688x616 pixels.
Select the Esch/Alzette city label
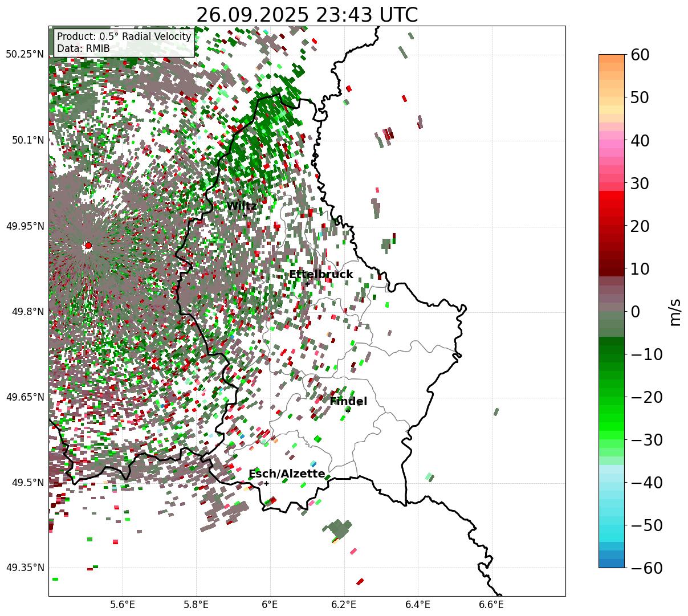(287, 474)
